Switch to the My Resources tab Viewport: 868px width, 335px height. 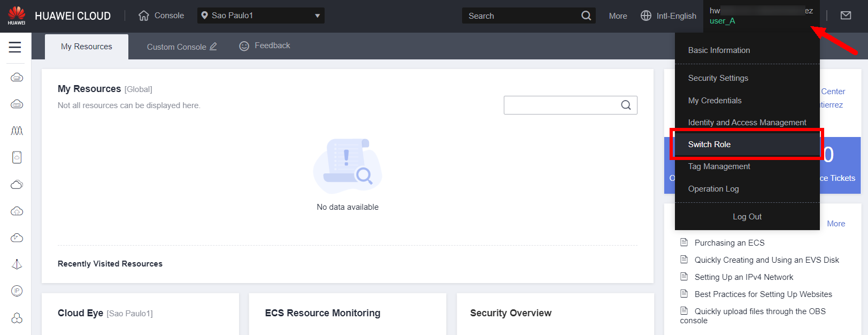coord(87,47)
